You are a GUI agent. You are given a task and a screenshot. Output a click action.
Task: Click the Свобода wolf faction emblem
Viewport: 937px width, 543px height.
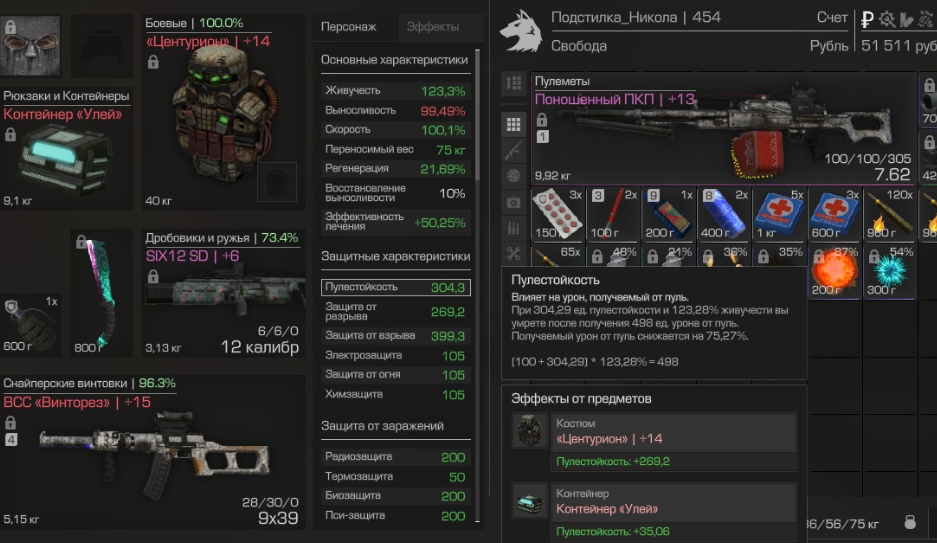521,31
